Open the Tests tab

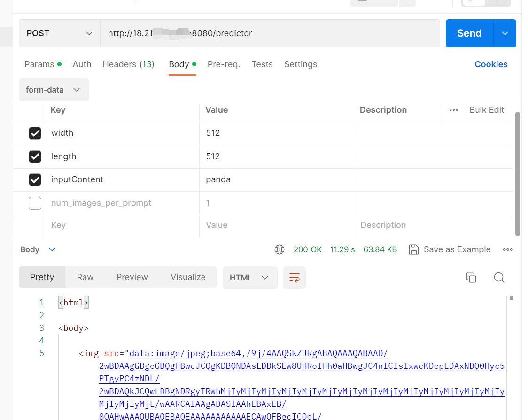tap(262, 64)
